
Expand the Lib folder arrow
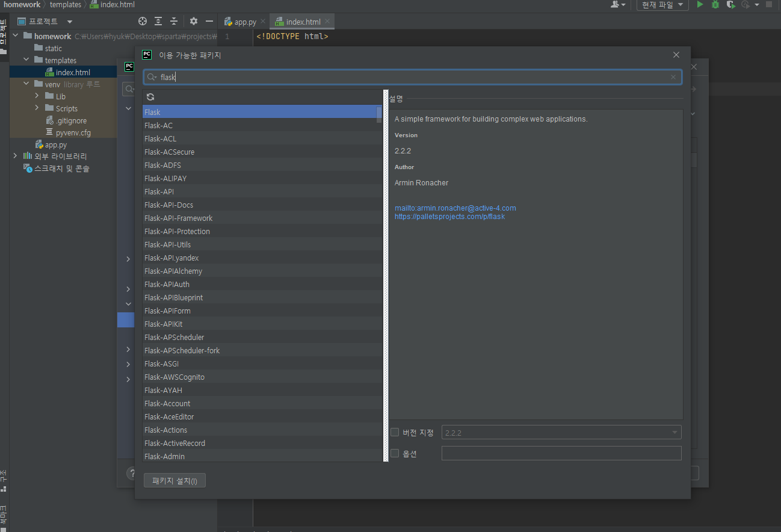[x=37, y=96]
